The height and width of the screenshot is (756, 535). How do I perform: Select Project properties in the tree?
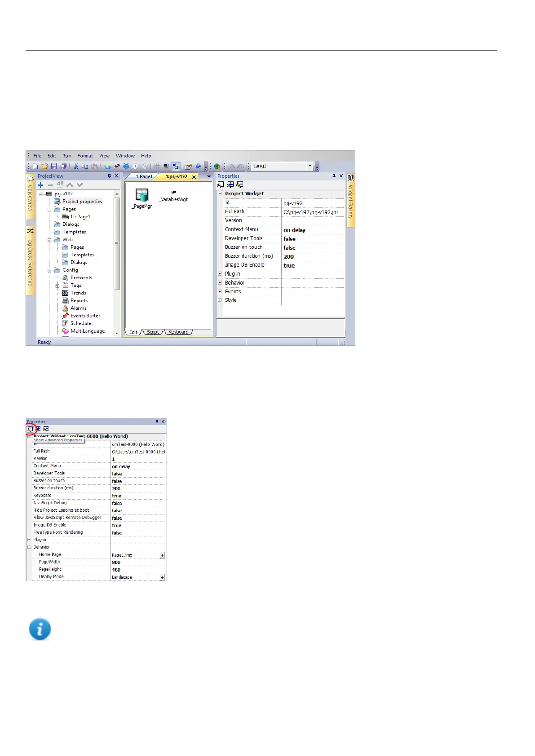[82, 202]
